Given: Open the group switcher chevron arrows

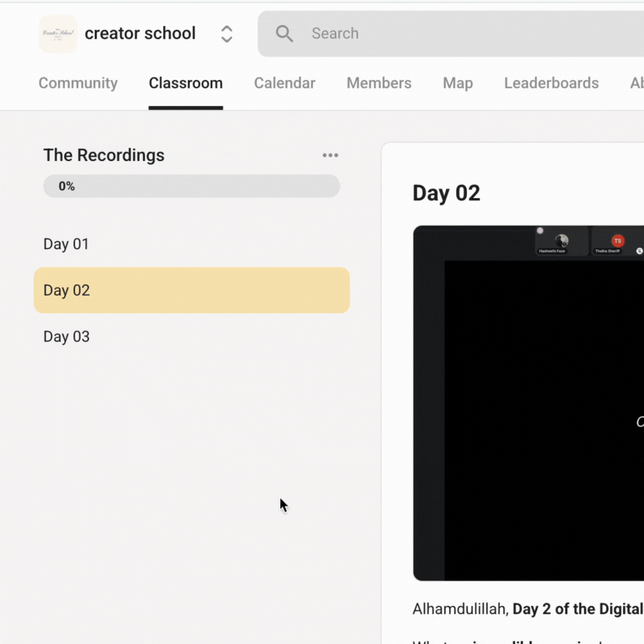Looking at the screenshot, I should point(227,34).
